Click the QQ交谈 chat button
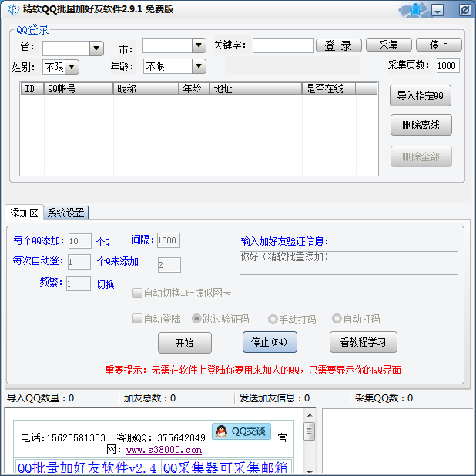 241,431
